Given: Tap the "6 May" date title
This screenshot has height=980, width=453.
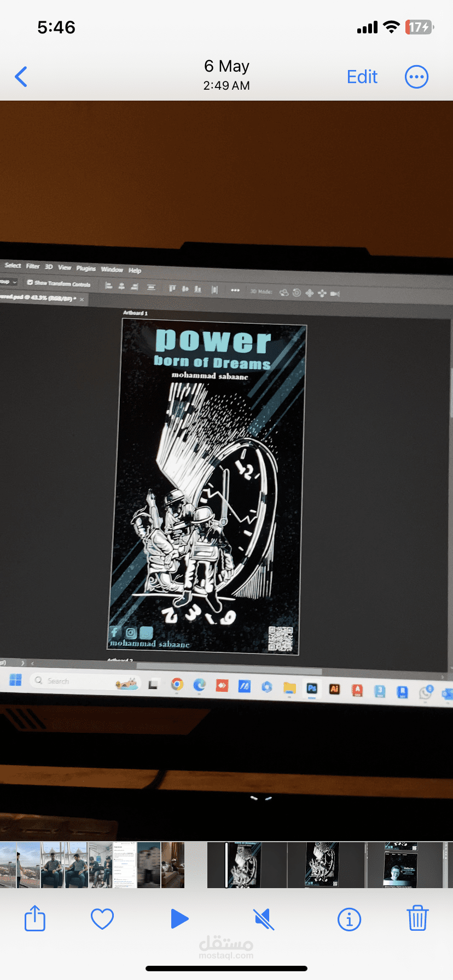Looking at the screenshot, I should (226, 66).
